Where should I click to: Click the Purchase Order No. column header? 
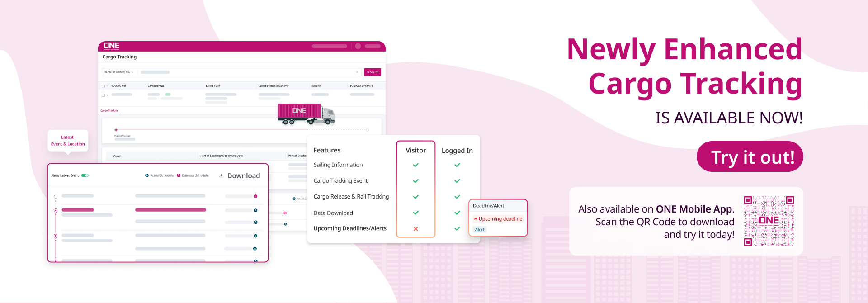[362, 86]
